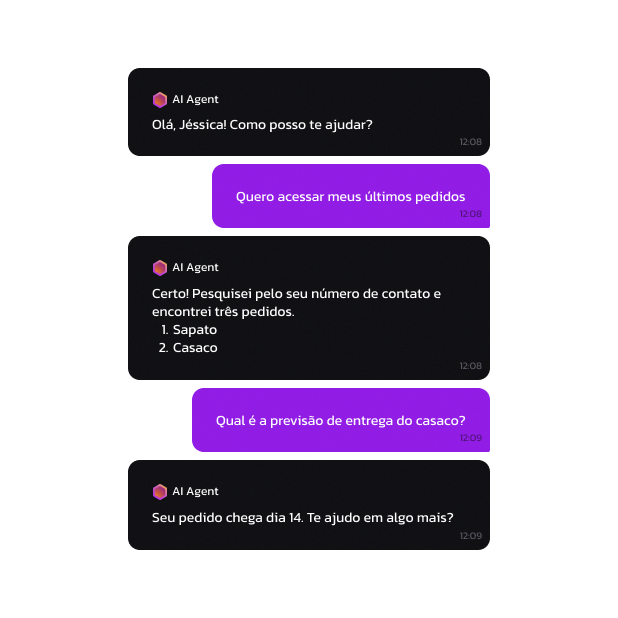Select the AI Agent name above "Certo! Pesquisei"
618x618 pixels.
tap(195, 268)
